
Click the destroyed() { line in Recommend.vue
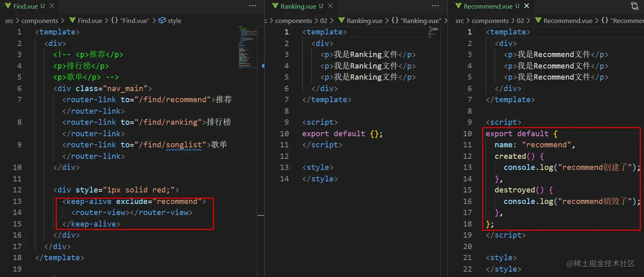coord(523,190)
